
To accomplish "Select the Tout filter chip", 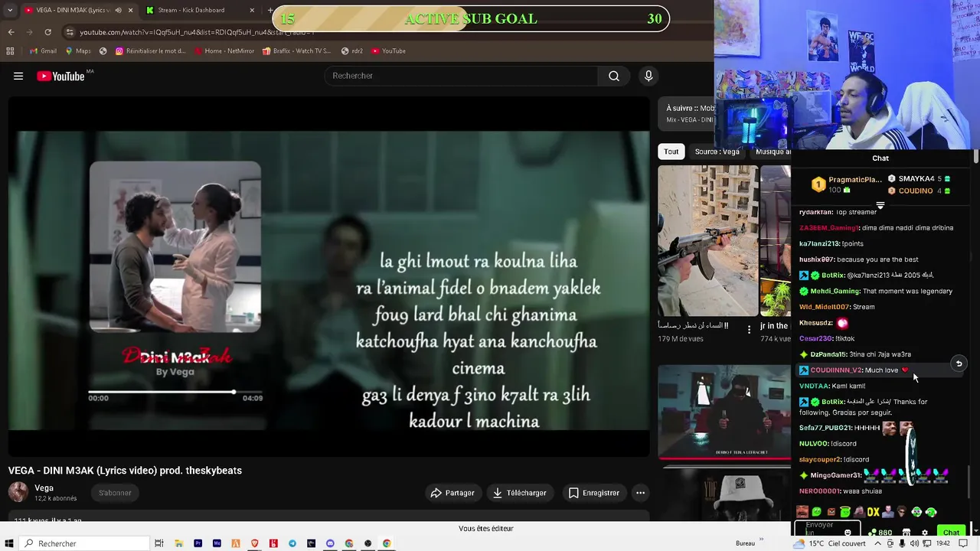I will click(x=671, y=152).
